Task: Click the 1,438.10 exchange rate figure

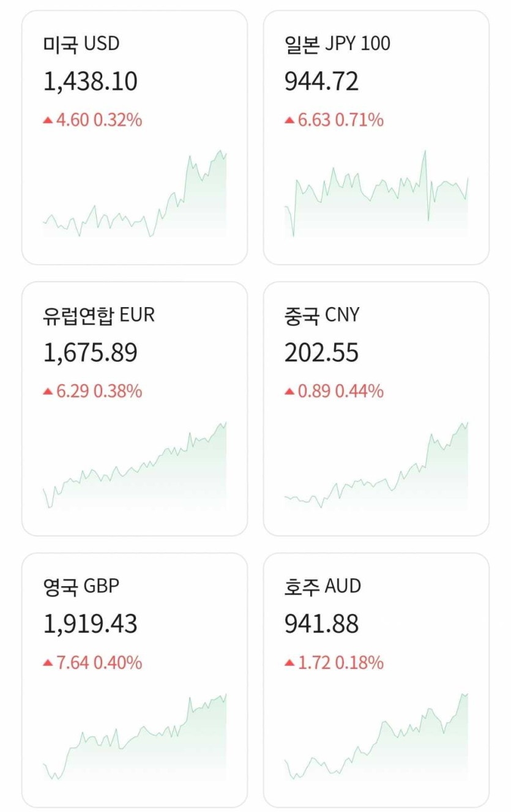Action: (x=91, y=81)
